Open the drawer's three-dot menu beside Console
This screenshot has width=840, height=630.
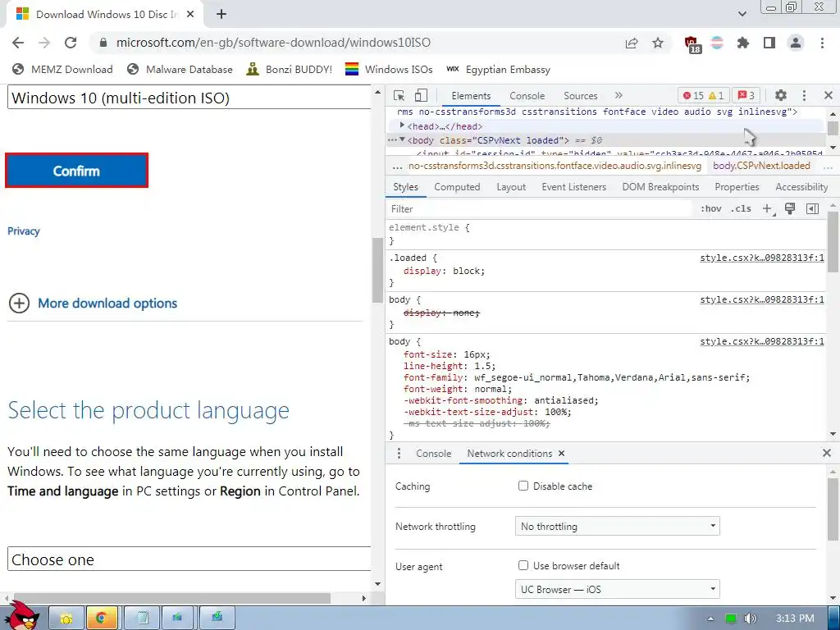[x=399, y=453]
